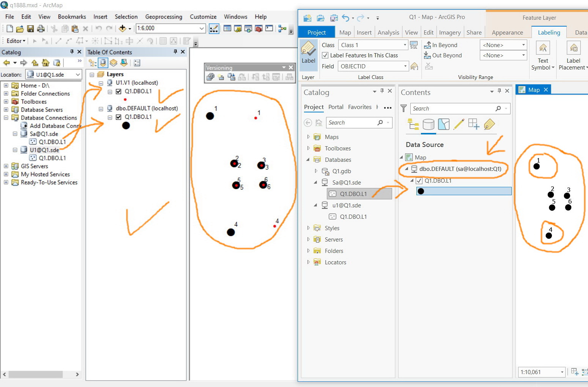
Task: Open the Customize menu in ArcMap
Action: [x=203, y=17]
